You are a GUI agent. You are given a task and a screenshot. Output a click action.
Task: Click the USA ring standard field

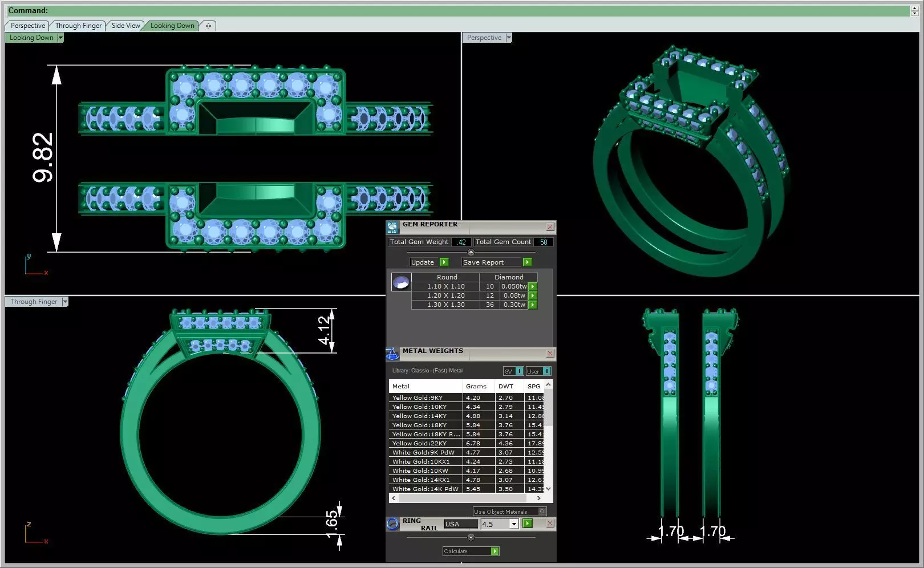click(461, 524)
